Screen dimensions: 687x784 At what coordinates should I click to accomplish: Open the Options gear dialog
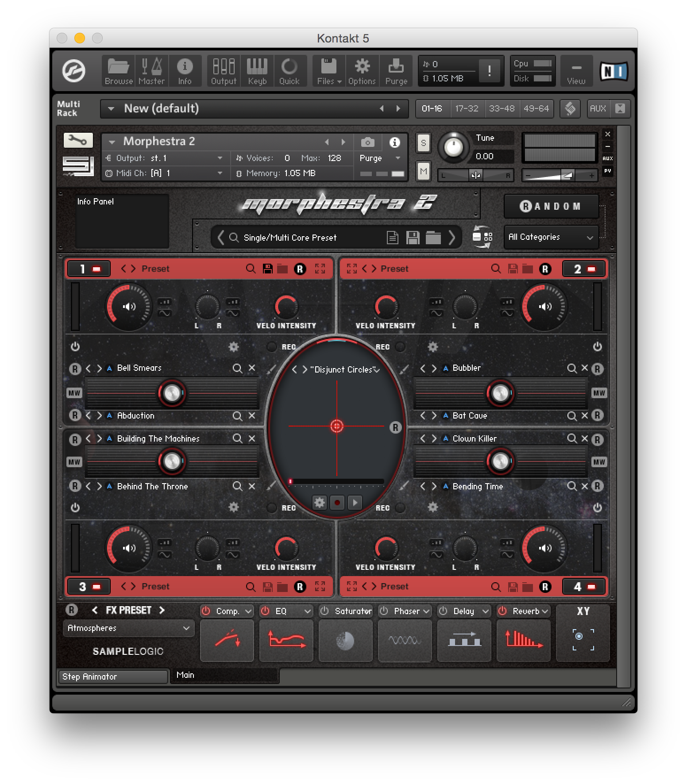pyautogui.click(x=362, y=71)
